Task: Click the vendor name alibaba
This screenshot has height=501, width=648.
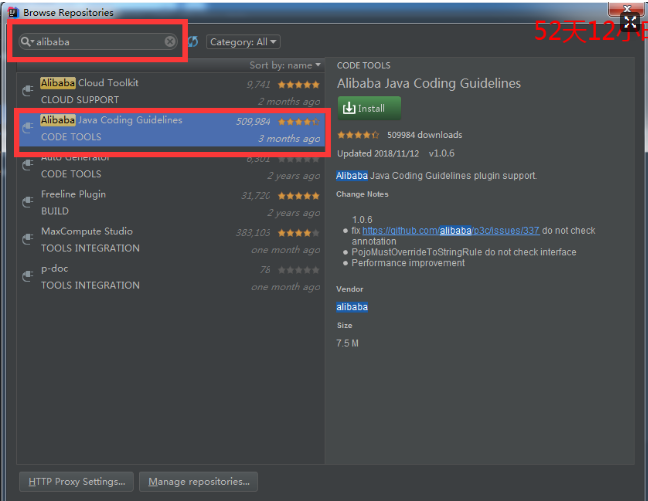Action: (352, 307)
